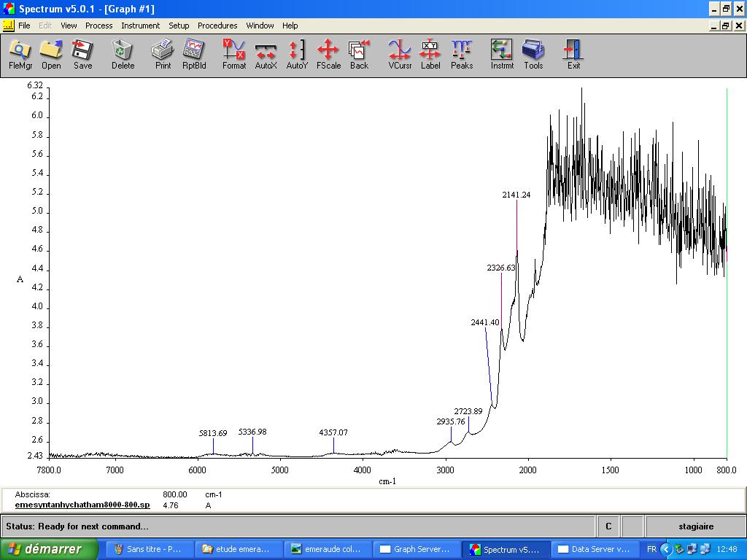The height and width of the screenshot is (560, 747).
Task: Click the démarrer Start button
Action: point(50,549)
